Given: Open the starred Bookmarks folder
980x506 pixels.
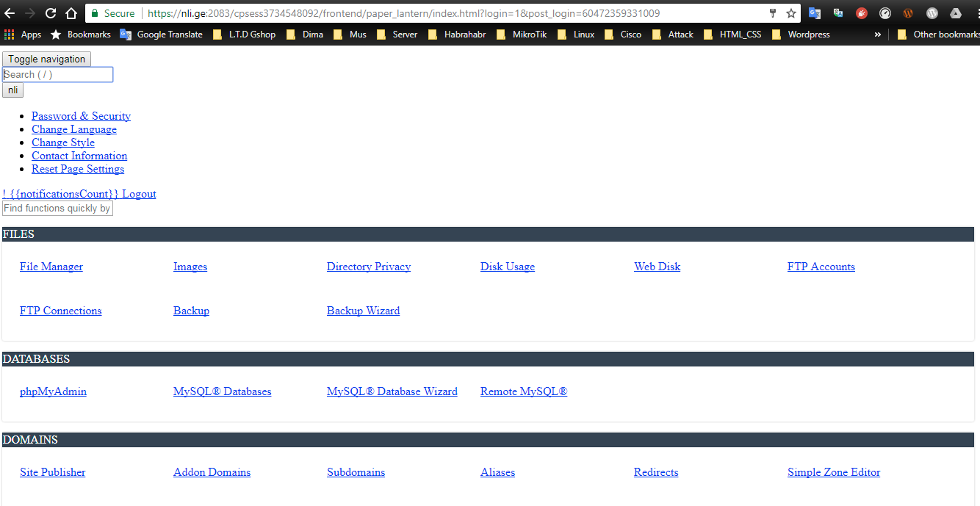Looking at the screenshot, I should (x=80, y=35).
